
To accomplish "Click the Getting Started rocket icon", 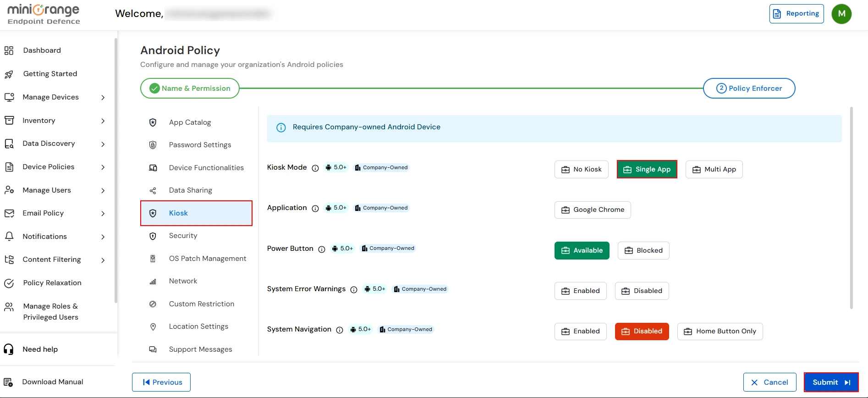I will (x=9, y=74).
